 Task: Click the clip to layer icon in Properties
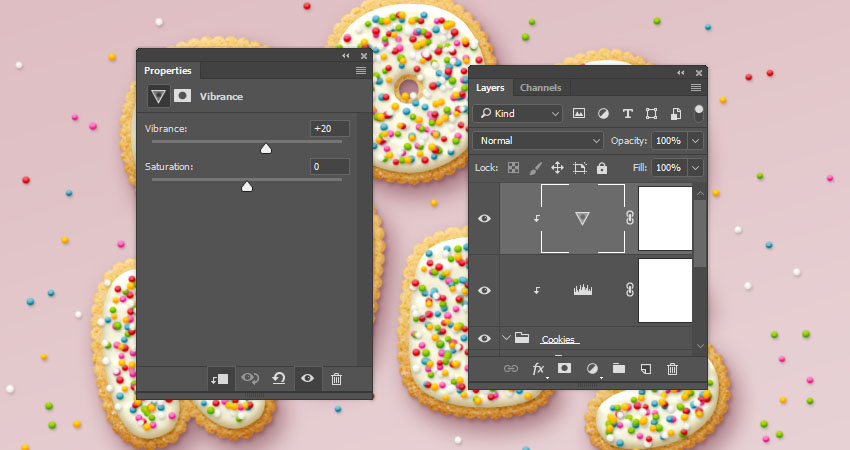pos(220,378)
